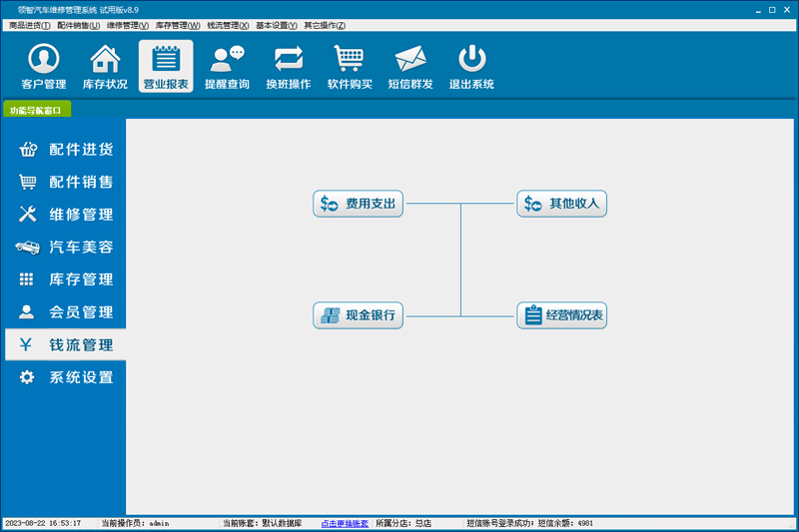The width and height of the screenshot is (799, 532).
Task: Maximize the application window
Action: (x=772, y=10)
